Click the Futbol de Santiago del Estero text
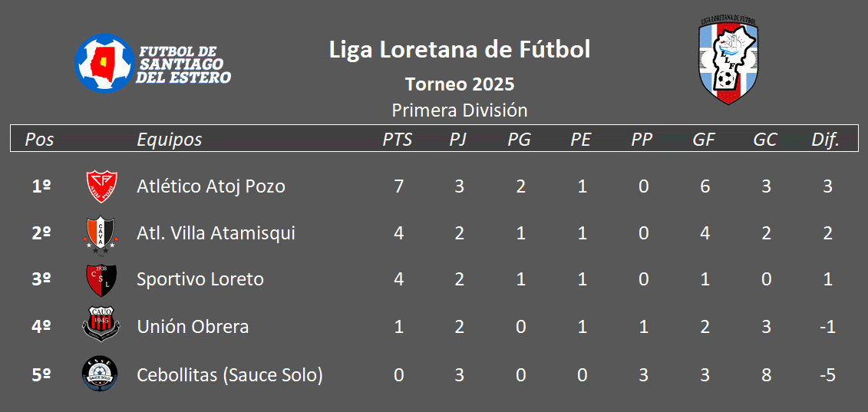Viewport: 868px width, 412px height. pos(183,64)
